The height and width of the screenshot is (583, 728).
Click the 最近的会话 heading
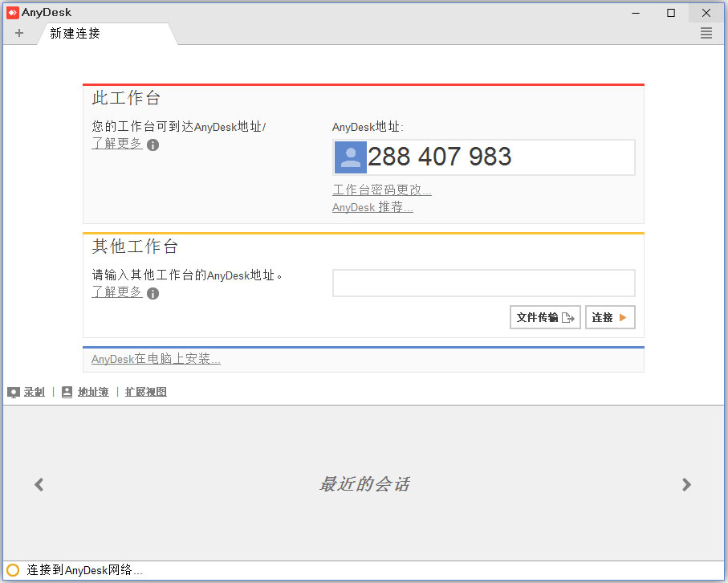click(364, 484)
